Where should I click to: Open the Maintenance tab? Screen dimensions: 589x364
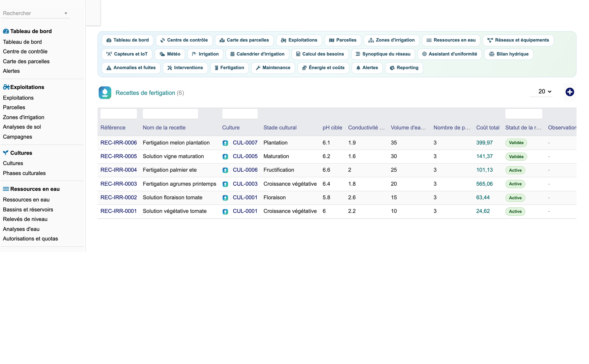click(x=273, y=68)
